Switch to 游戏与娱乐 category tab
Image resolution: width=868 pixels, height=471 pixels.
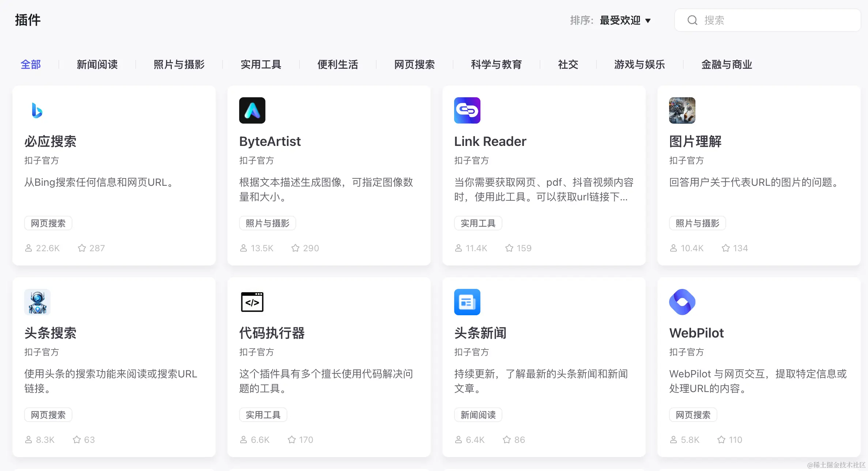point(639,65)
